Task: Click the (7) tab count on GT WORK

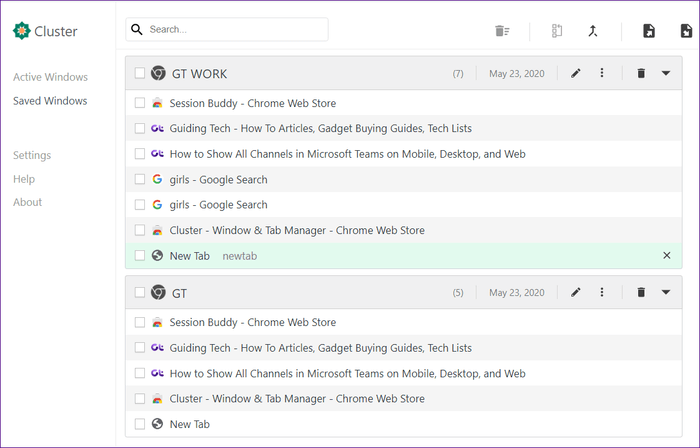Action: pos(458,74)
